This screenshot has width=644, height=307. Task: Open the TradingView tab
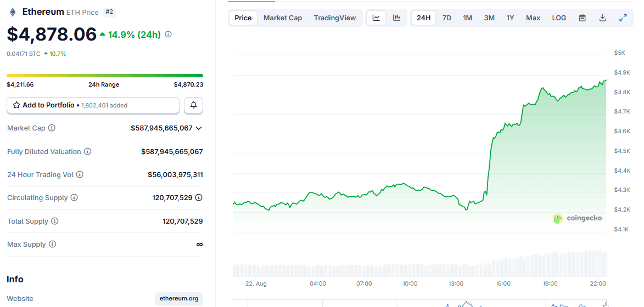click(334, 18)
